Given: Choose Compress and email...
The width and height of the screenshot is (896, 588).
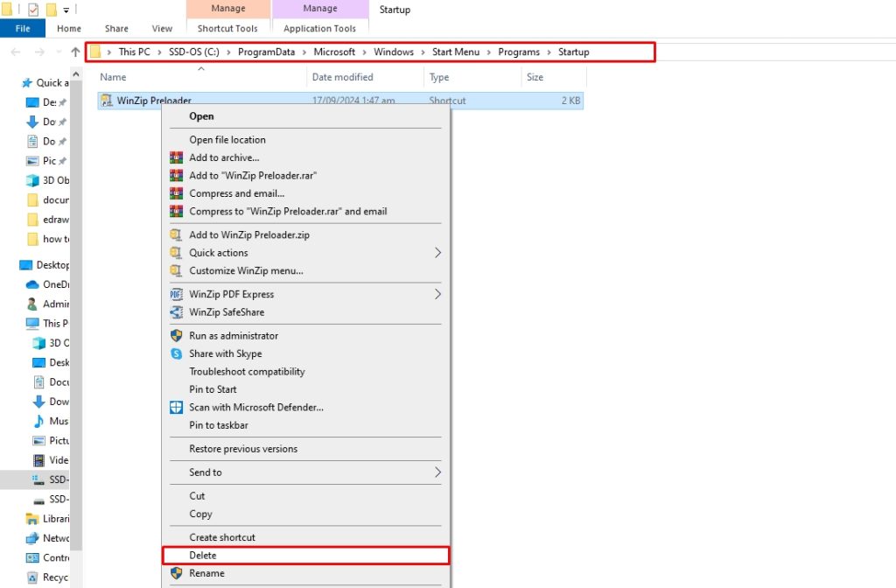Looking at the screenshot, I should pyautogui.click(x=305, y=193).
